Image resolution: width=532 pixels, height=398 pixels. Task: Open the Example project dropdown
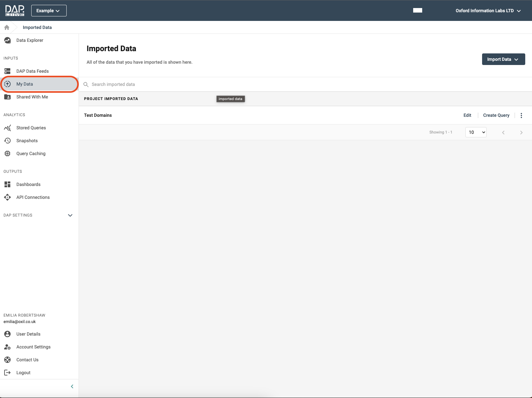coord(49,11)
